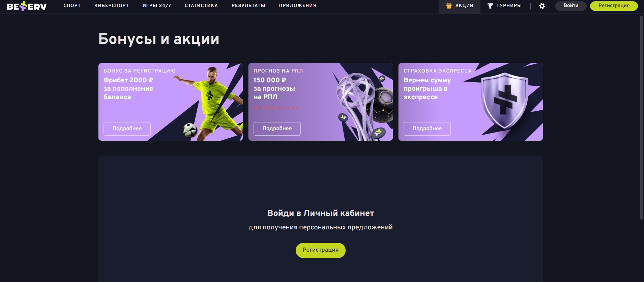Click Подробнее on the Страховка экспресса card
Viewport: 644px width, 282px height.
pos(427,129)
